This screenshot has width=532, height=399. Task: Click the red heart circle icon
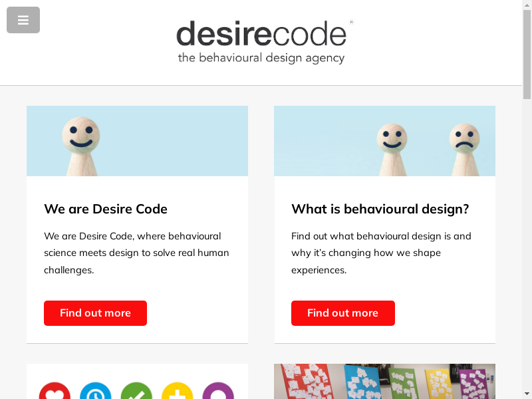(x=55, y=390)
